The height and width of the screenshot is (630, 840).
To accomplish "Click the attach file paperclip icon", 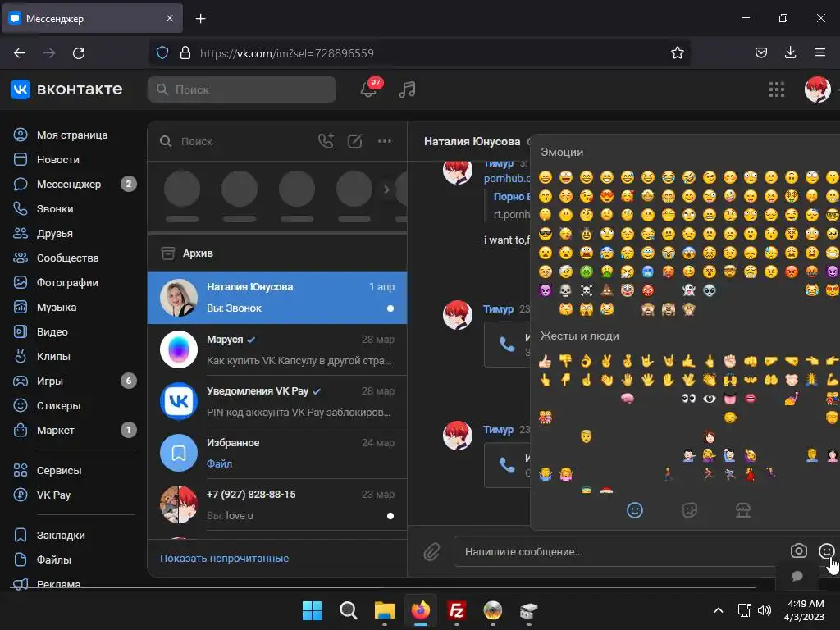I will pyautogui.click(x=431, y=551).
